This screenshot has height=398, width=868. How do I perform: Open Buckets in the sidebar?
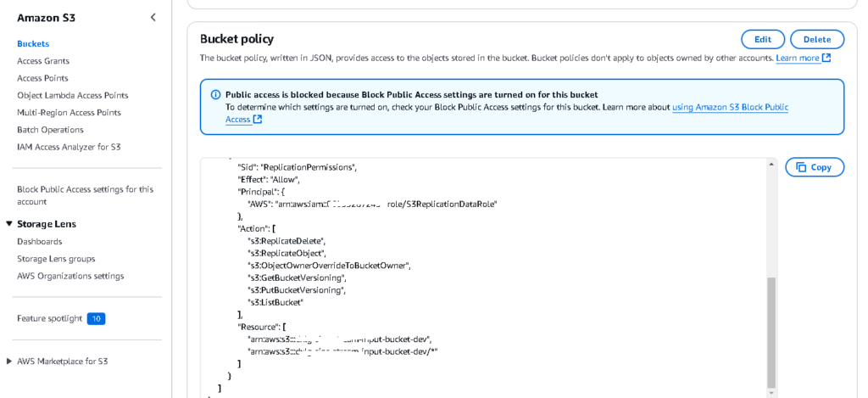[x=33, y=44]
